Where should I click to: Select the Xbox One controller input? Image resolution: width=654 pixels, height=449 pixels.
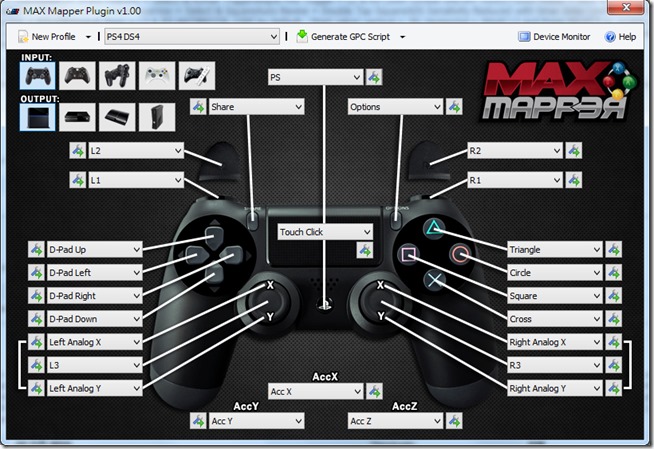(x=77, y=75)
